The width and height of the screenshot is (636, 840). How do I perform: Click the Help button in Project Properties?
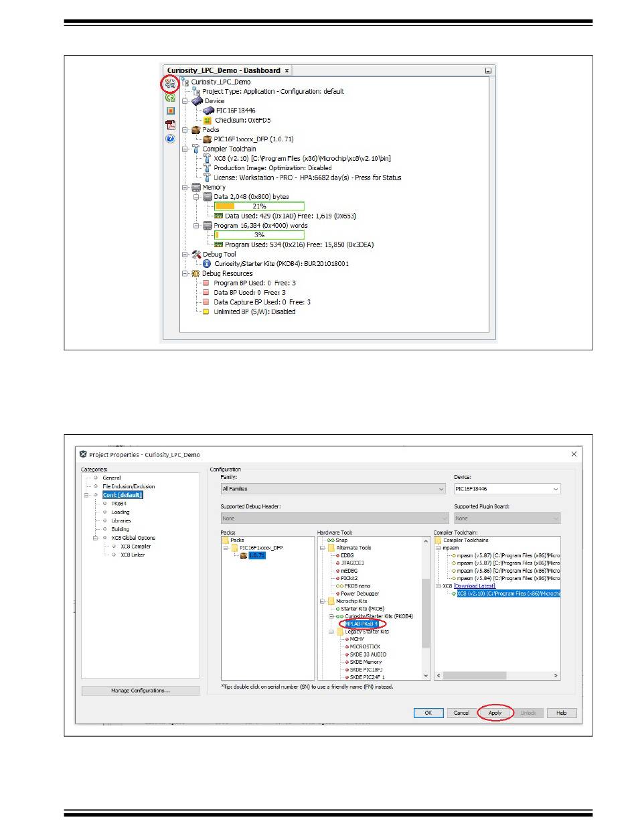click(562, 713)
